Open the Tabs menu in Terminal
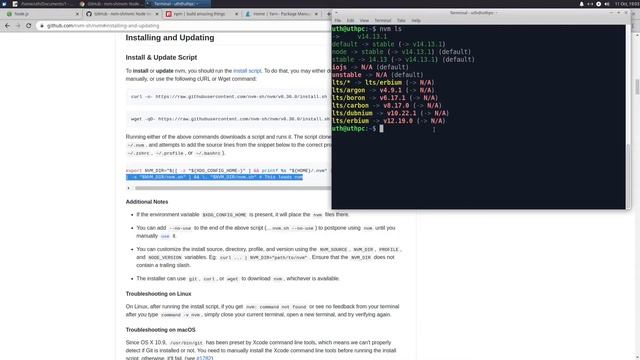The image size is (640, 360). (401, 20)
